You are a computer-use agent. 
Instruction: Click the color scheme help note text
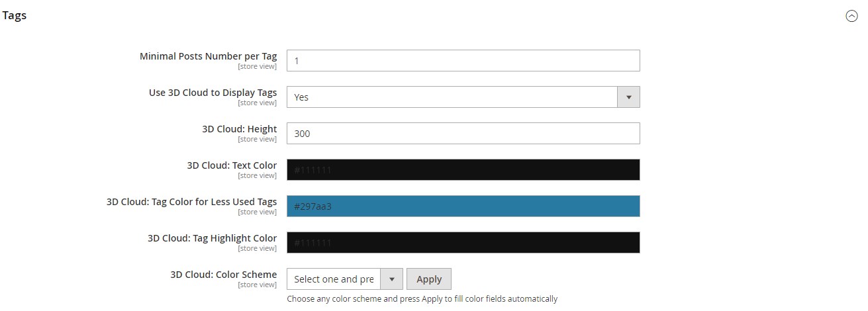pos(422,298)
